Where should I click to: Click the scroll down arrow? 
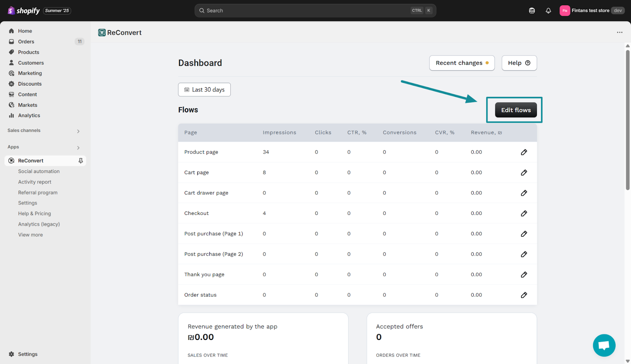click(627, 361)
